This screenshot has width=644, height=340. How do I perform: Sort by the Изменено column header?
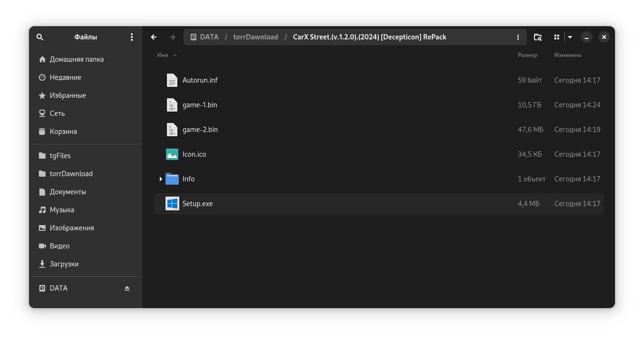coord(568,55)
